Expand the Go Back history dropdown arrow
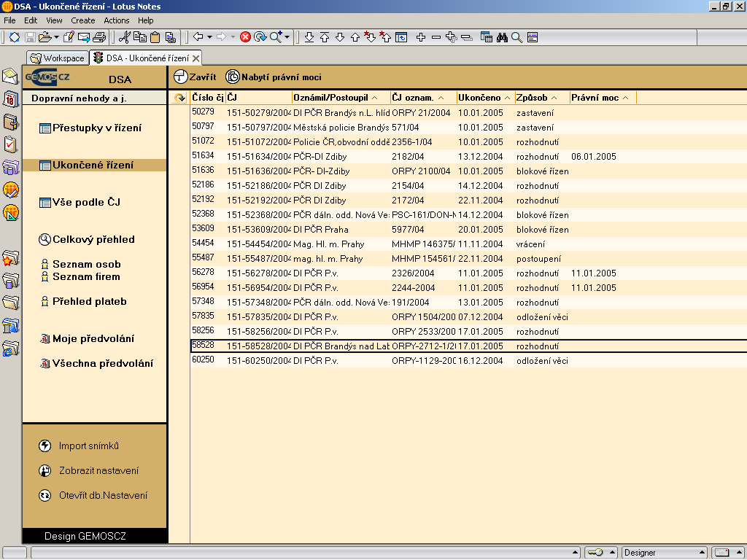Image resolution: width=747 pixels, height=560 pixels. pyautogui.click(x=209, y=37)
